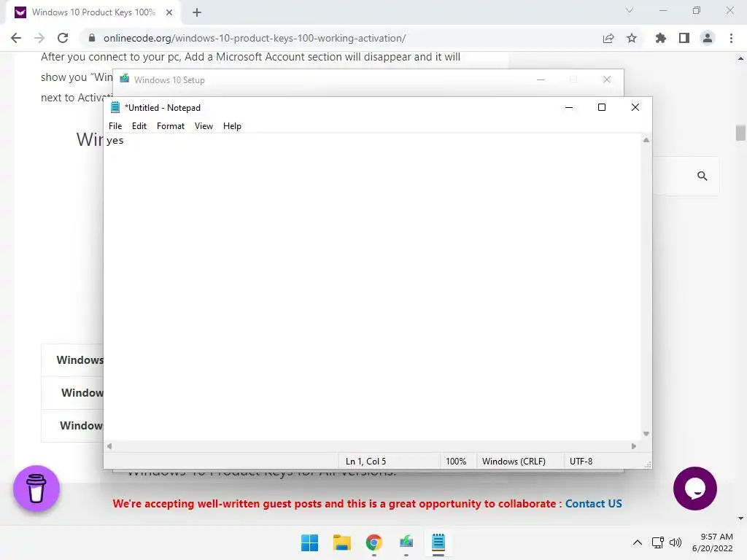Restore down the Chrome window
The width and height of the screenshot is (747, 560).
[697, 10]
